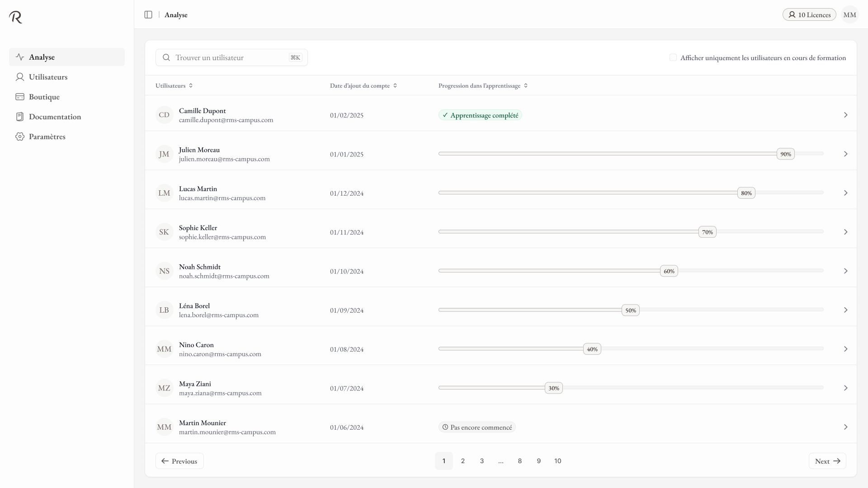Click the 10 Licences badge
This screenshot has width=868, height=488.
pos(809,15)
